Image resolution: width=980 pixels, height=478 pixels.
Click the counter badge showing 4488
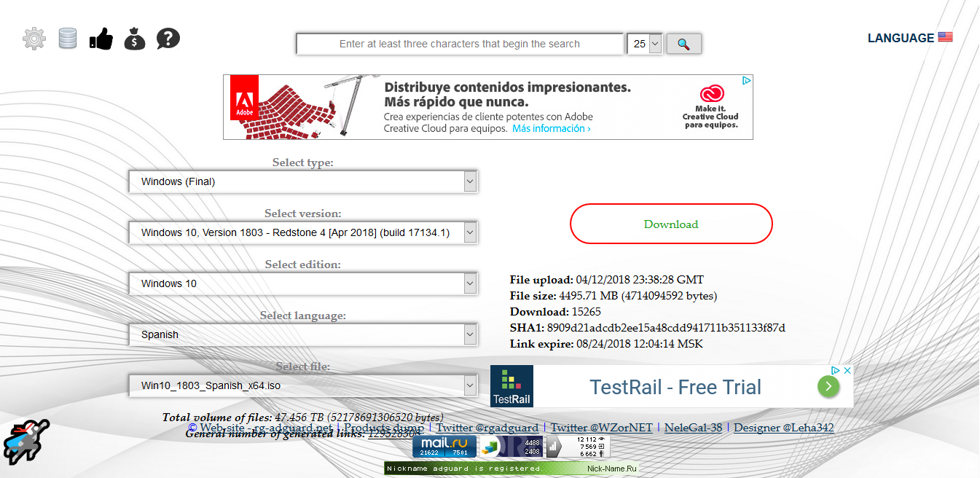[x=511, y=447]
